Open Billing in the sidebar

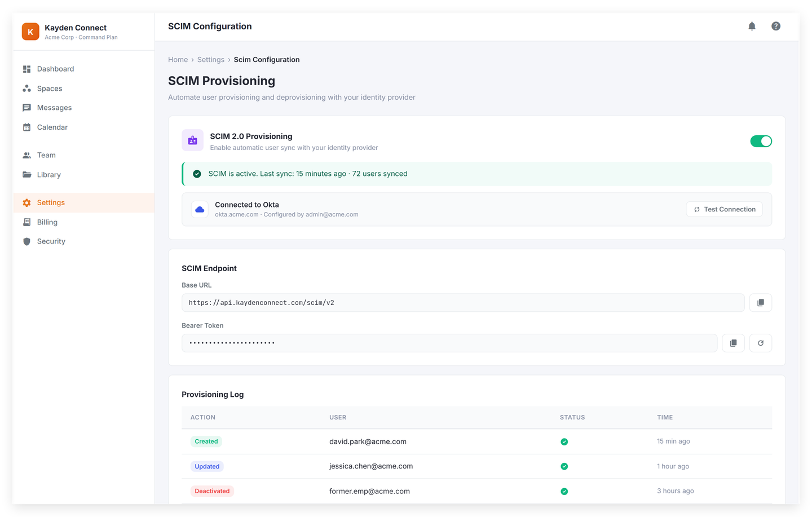click(83, 222)
